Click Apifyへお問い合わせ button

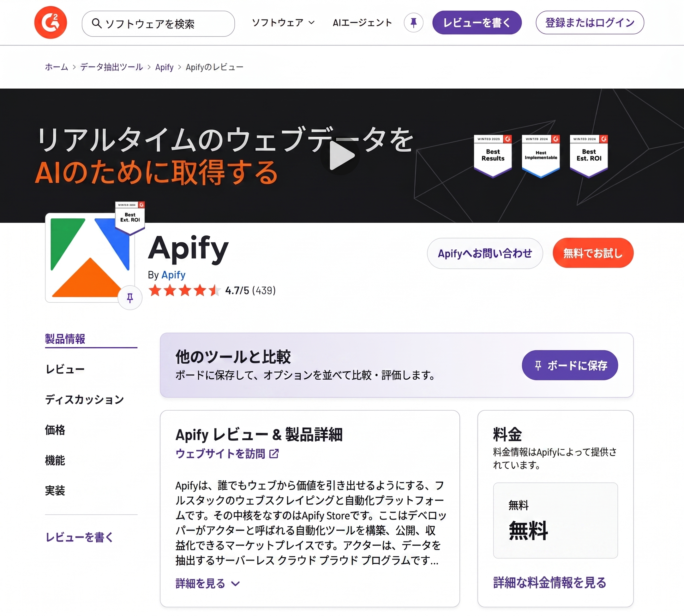(485, 253)
